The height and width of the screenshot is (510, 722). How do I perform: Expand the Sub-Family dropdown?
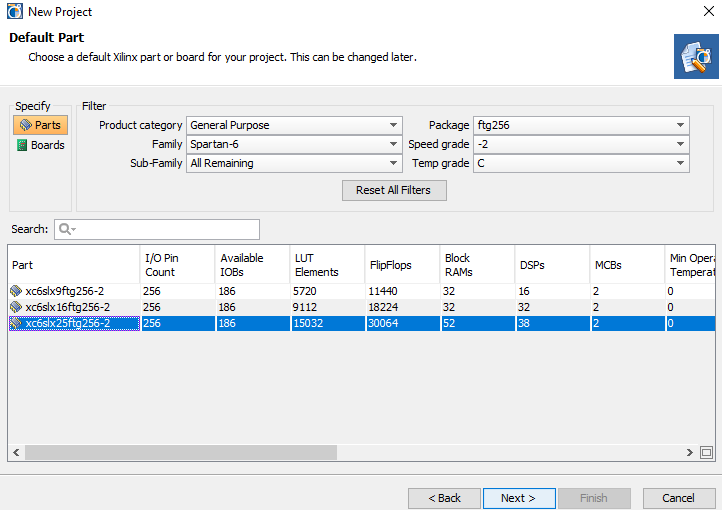[x=294, y=163]
